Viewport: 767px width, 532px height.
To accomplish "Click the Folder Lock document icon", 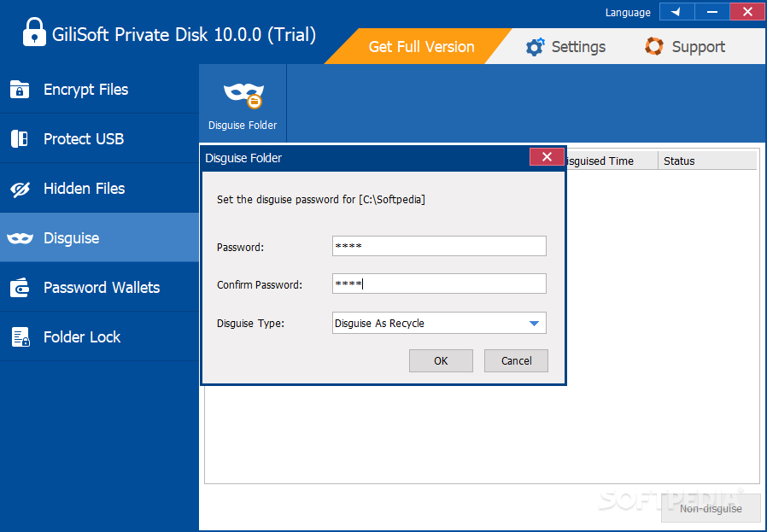I will 20,337.
